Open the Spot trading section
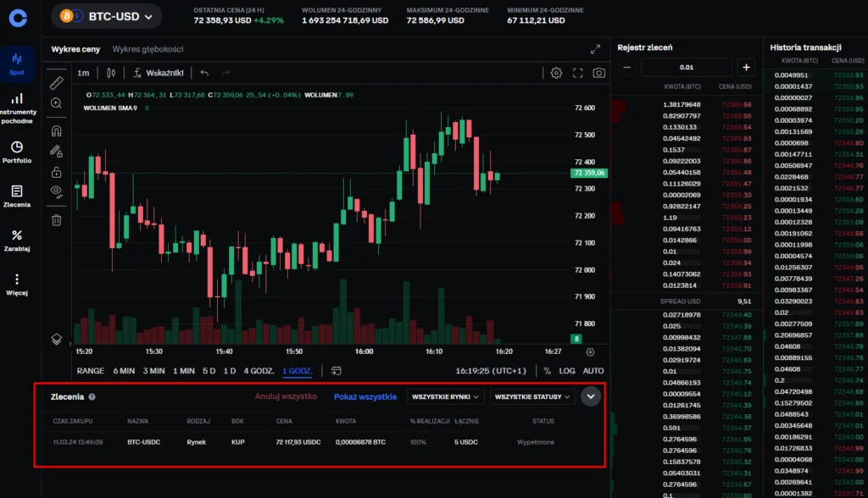868x498 pixels. (17, 64)
